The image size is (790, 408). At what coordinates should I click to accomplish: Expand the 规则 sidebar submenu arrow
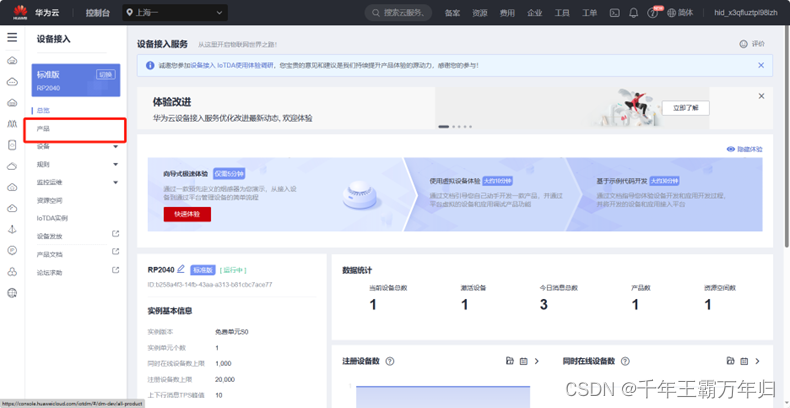(x=115, y=164)
